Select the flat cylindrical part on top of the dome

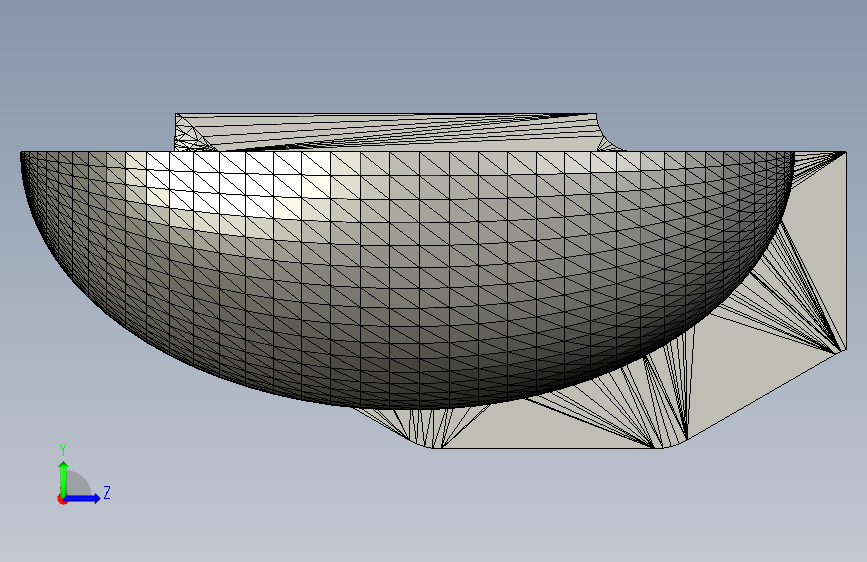point(387,132)
